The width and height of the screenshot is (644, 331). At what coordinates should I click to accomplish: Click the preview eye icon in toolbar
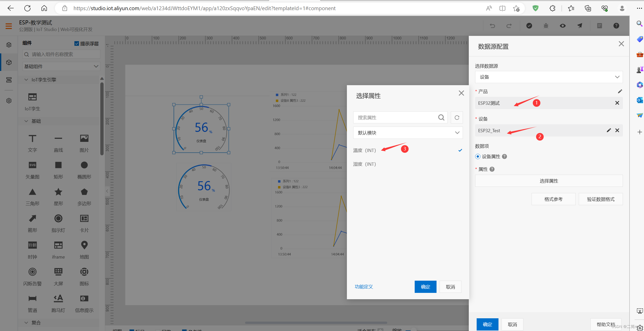pos(562,26)
